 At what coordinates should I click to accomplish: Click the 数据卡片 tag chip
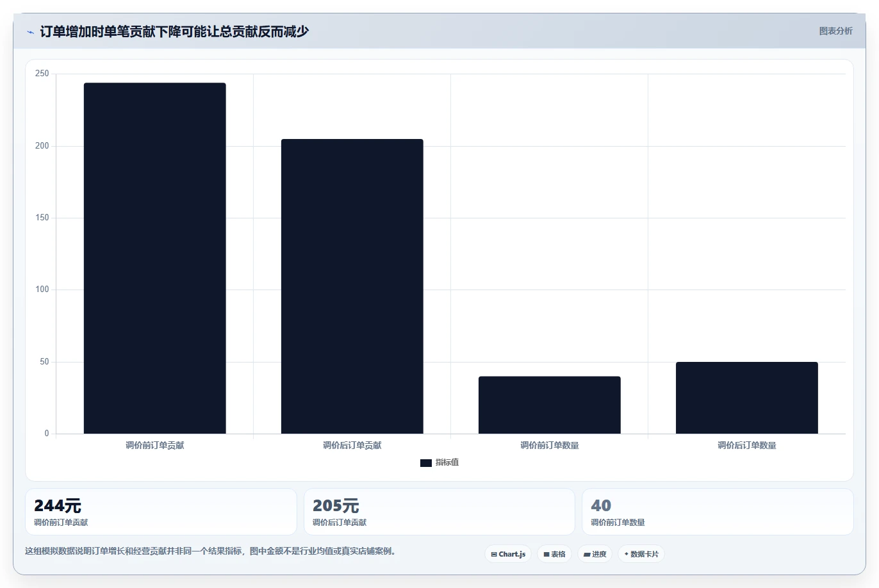coord(641,554)
